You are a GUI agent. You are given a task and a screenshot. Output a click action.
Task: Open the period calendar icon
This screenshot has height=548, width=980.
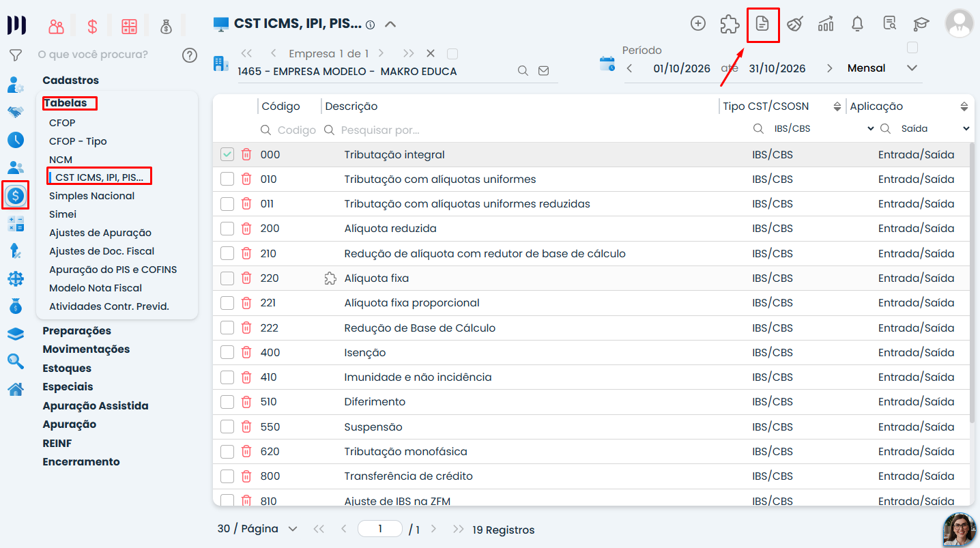[607, 64]
